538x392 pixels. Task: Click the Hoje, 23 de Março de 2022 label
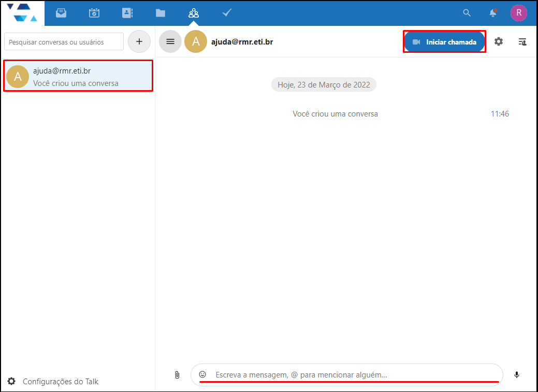coord(324,85)
